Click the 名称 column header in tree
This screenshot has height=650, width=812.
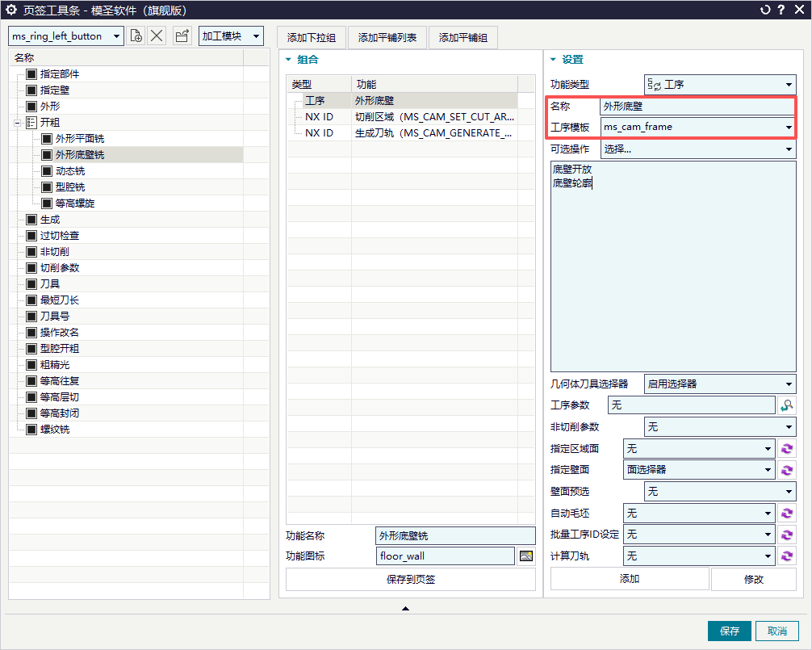[127, 57]
